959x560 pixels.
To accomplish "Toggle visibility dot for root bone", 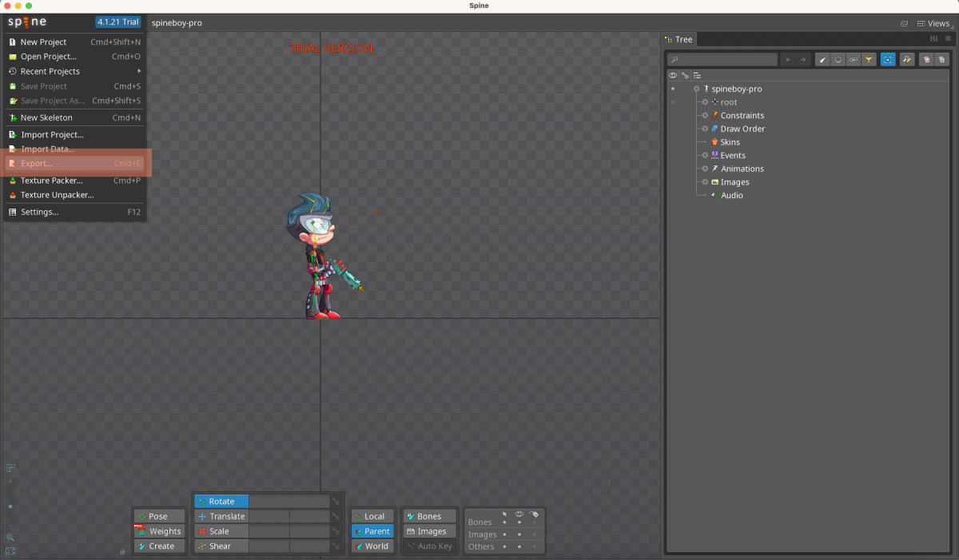I will (x=673, y=102).
